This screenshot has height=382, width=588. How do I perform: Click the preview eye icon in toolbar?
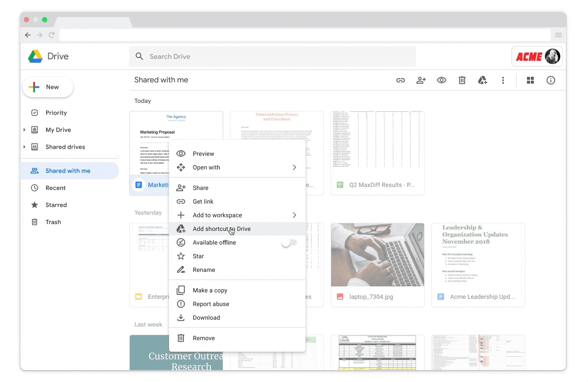pos(441,80)
